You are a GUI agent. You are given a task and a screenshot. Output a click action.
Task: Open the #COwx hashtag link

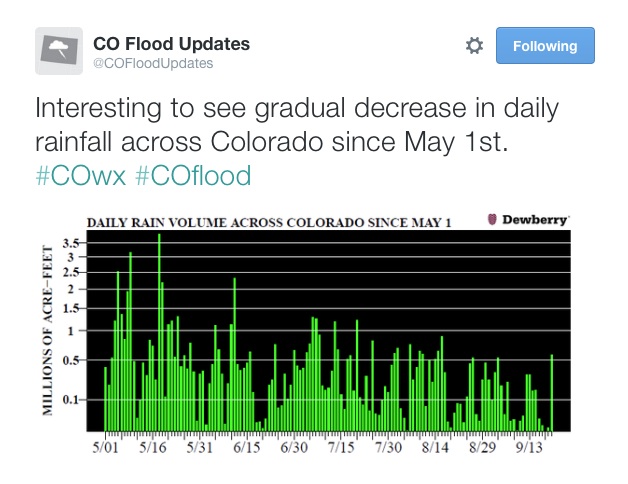(x=81, y=177)
